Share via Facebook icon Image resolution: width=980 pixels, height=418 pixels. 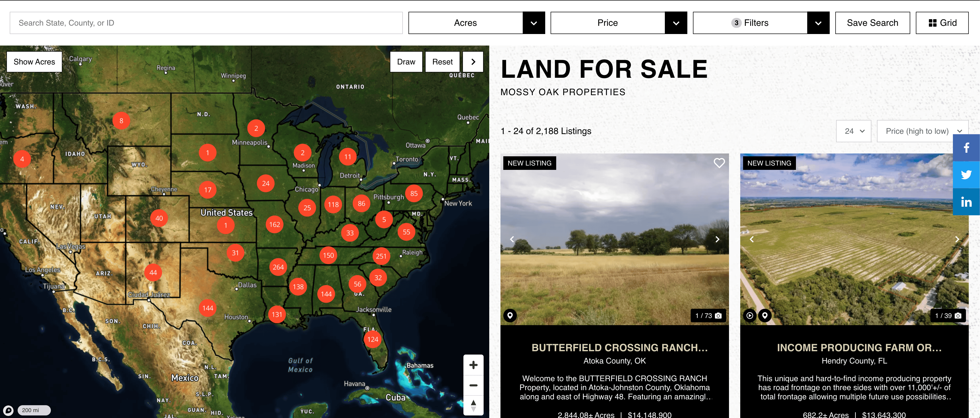966,148
